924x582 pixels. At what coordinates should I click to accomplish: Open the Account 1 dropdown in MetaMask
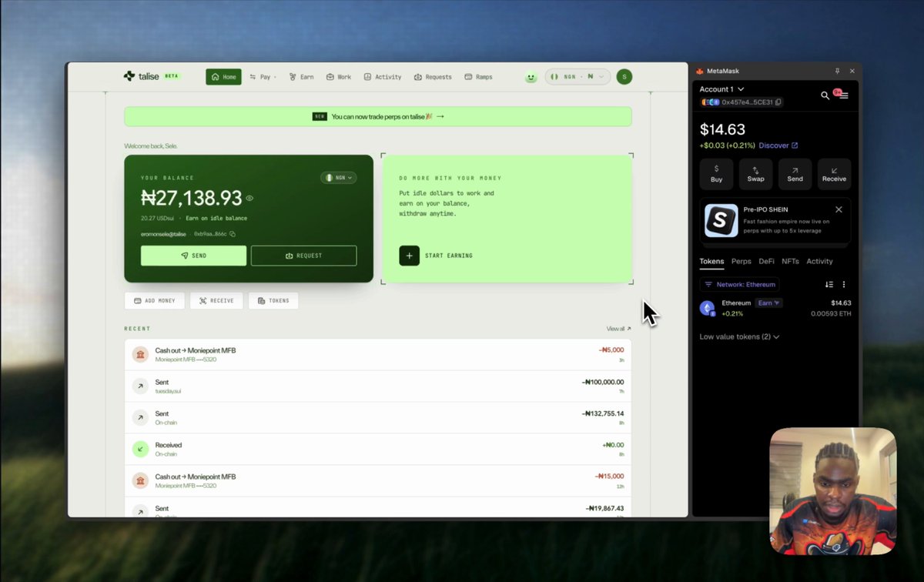point(721,89)
